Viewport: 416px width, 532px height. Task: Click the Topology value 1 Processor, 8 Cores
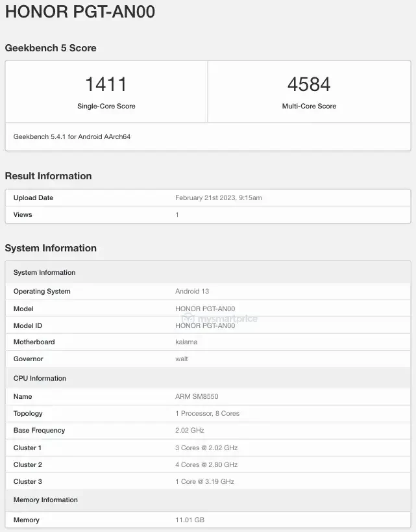point(208,413)
